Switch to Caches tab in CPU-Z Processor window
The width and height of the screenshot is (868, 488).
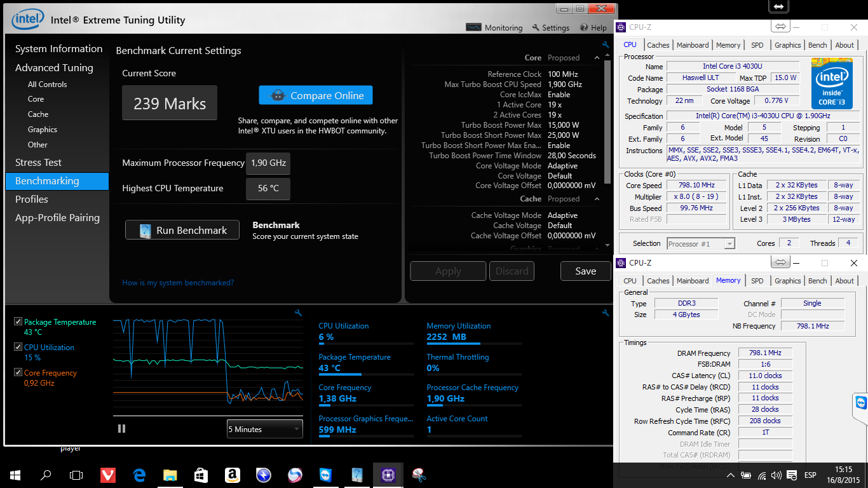click(658, 45)
